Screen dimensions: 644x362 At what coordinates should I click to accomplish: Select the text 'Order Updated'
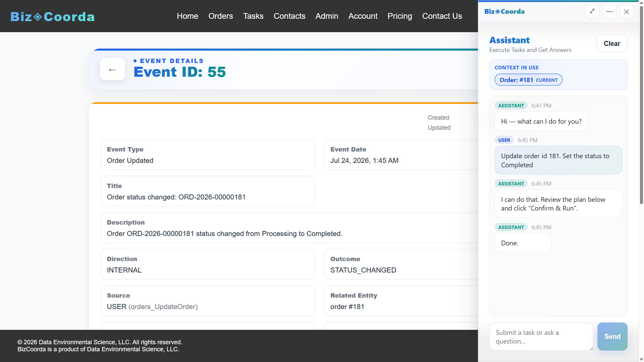click(x=130, y=161)
